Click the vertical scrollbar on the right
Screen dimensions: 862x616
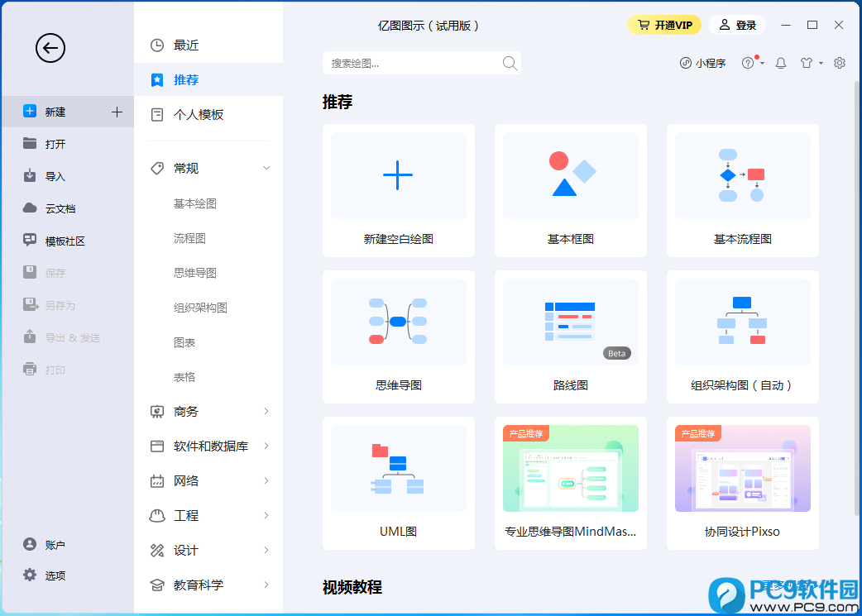point(856,298)
